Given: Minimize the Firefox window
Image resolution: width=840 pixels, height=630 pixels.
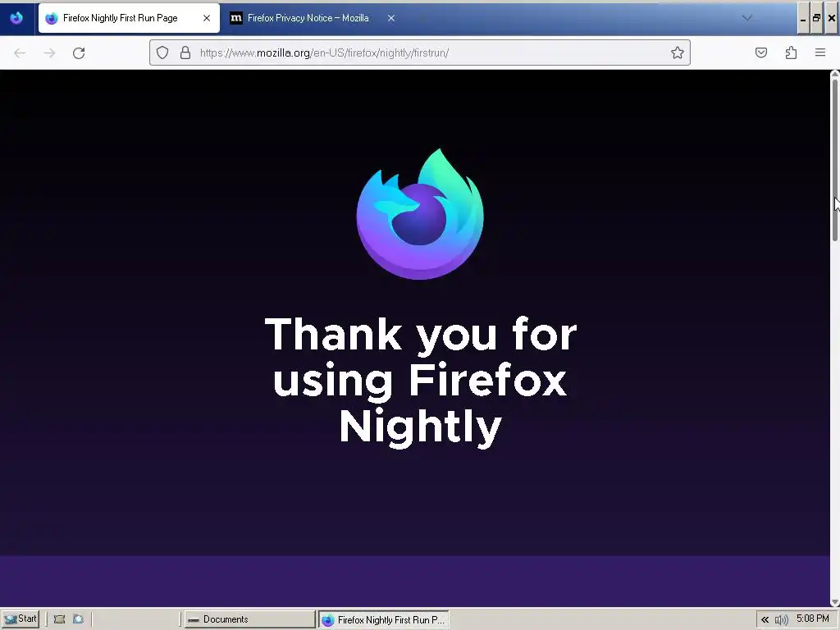Looking at the screenshot, I should 803,18.
